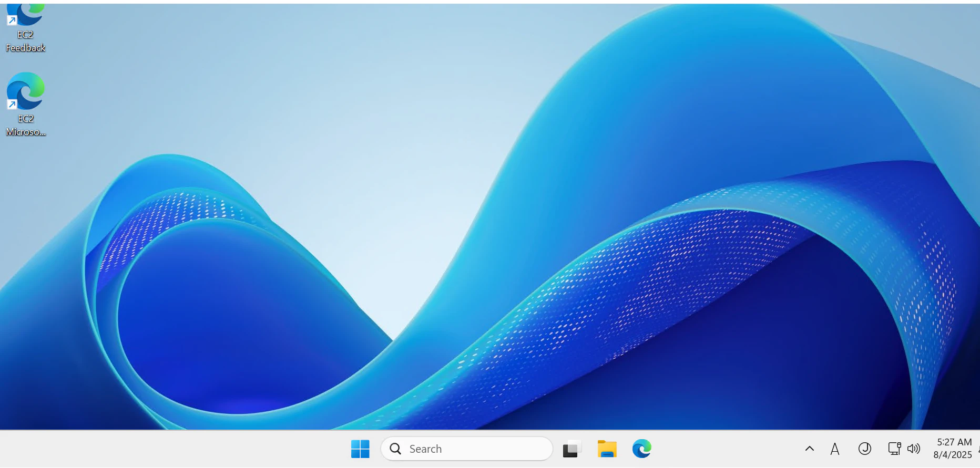The image size is (980, 468).
Task: Open Microsoft Edge from the taskbar
Action: [x=642, y=449]
